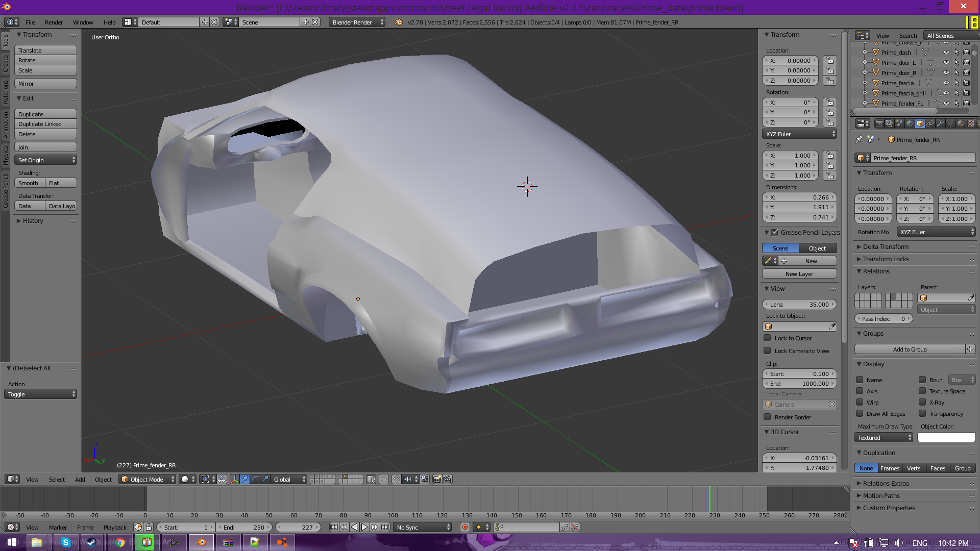Click the record auto-keyframe red button
Screen dimensions: 980x551
(x=464, y=527)
